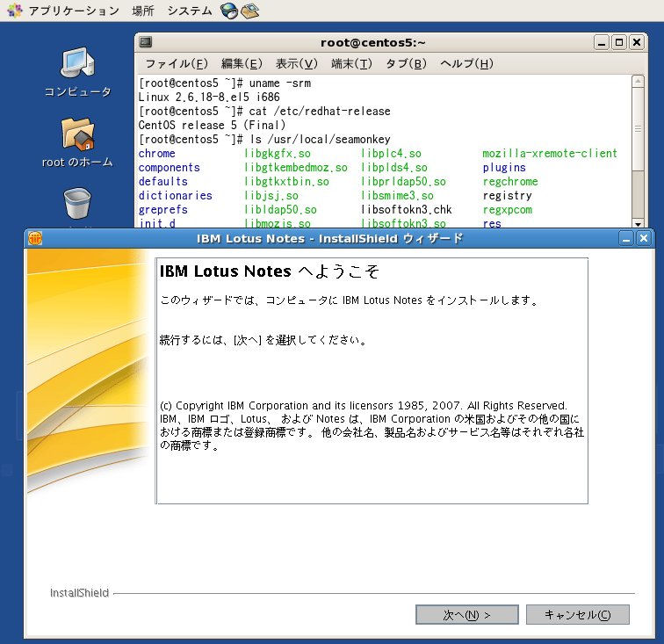This screenshot has height=644, width=664.
Task: Click 'libgtkembedmoz.so' in terminal output
Action: point(296,167)
